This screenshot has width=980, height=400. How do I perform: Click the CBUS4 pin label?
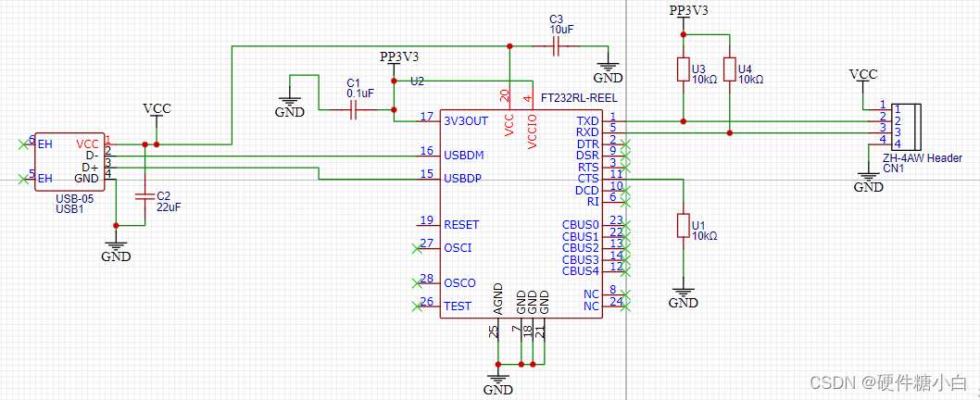[581, 271]
